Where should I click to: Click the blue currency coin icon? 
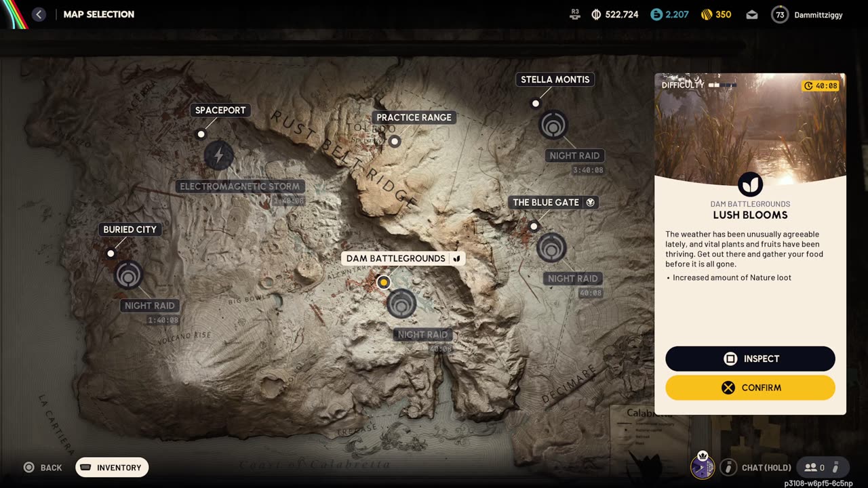[656, 14]
